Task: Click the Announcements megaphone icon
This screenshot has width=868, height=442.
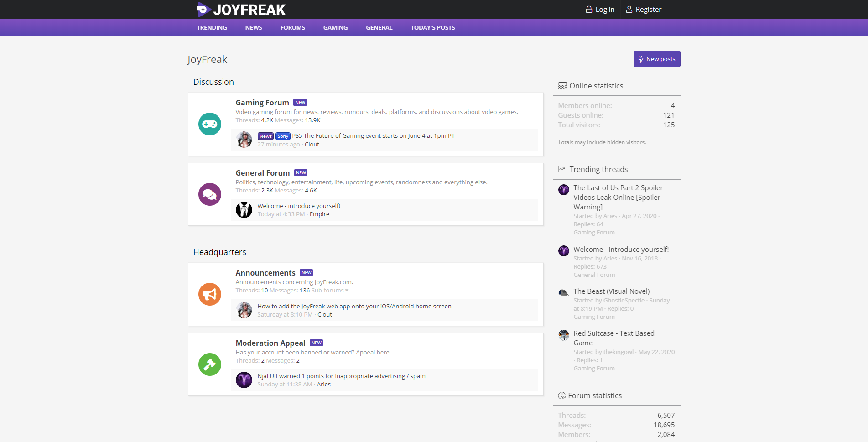Action: click(210, 294)
